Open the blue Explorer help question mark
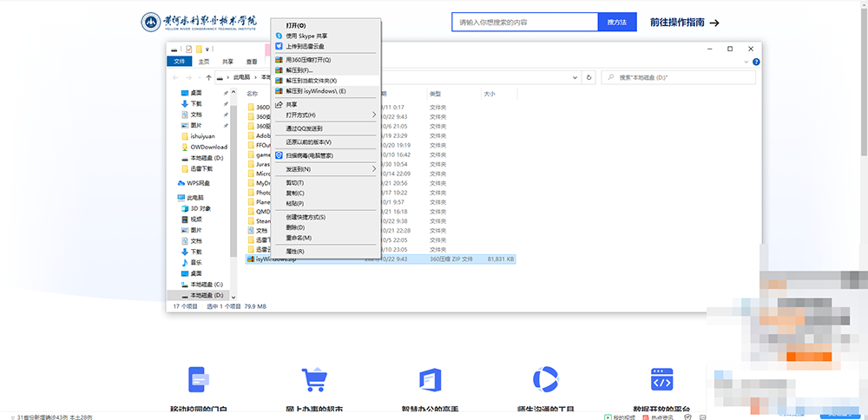The width and height of the screenshot is (868, 420). (756, 62)
